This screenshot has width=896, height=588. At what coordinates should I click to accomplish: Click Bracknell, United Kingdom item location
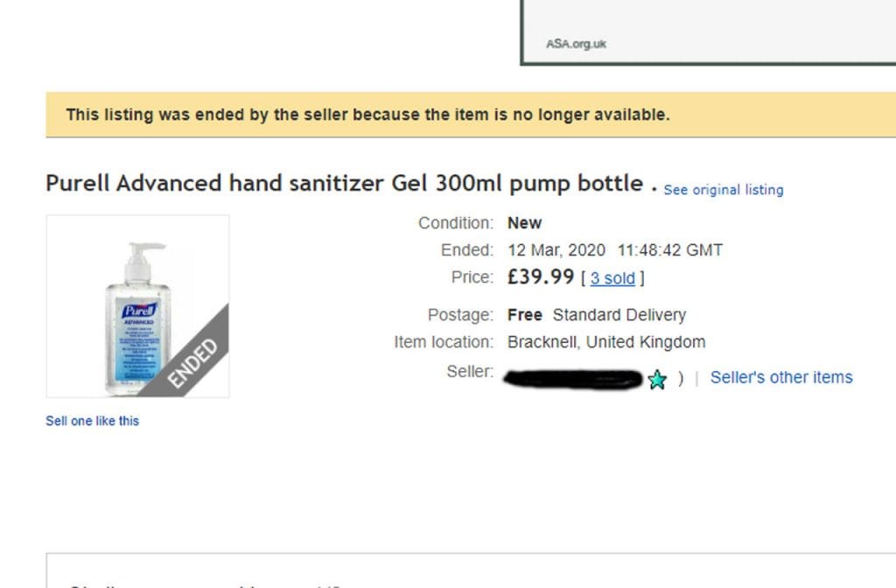point(605,342)
